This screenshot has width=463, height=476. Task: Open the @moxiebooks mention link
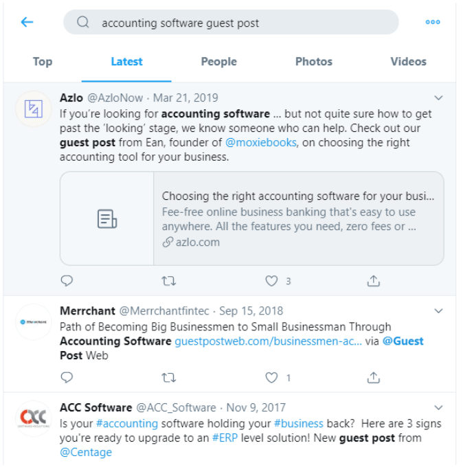coord(261,142)
